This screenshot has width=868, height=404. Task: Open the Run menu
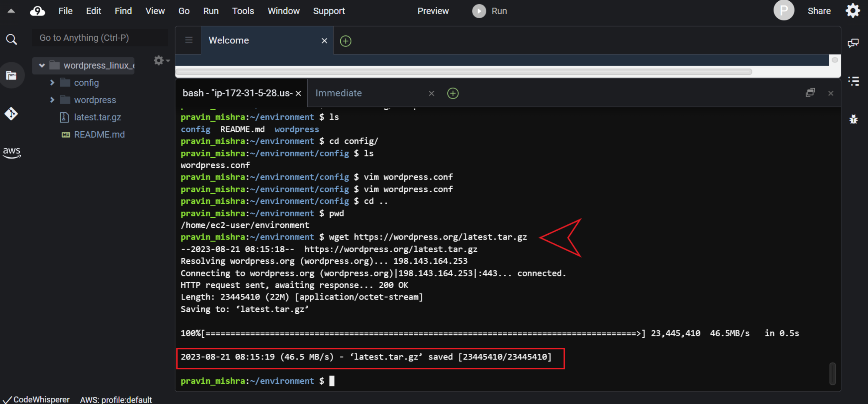[x=211, y=11]
